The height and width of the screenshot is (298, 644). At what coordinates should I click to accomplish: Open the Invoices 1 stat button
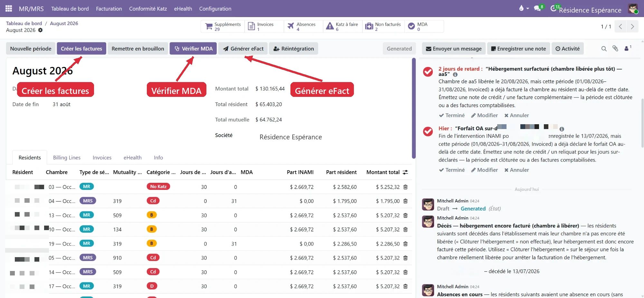click(264, 26)
